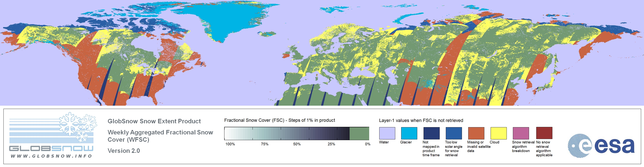Click "Layer-1 values when FSC is not retrieved" heading
Image resolution: width=644 pixels, height=167 pixels.
click(x=421, y=120)
